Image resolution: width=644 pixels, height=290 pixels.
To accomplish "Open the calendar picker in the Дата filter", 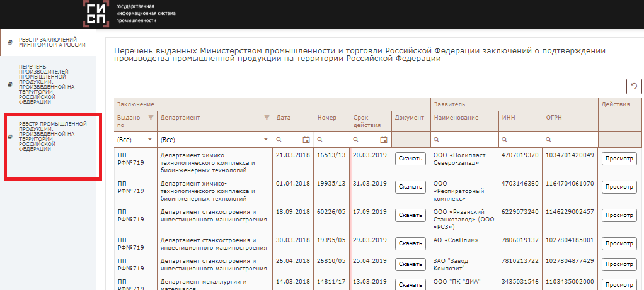I will click(x=306, y=140).
